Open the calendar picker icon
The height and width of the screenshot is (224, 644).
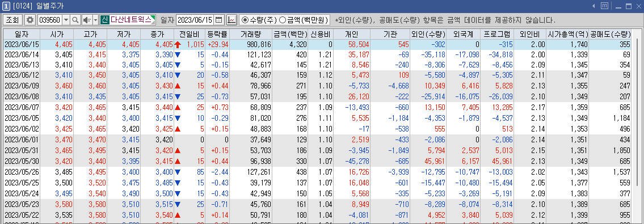pos(219,20)
